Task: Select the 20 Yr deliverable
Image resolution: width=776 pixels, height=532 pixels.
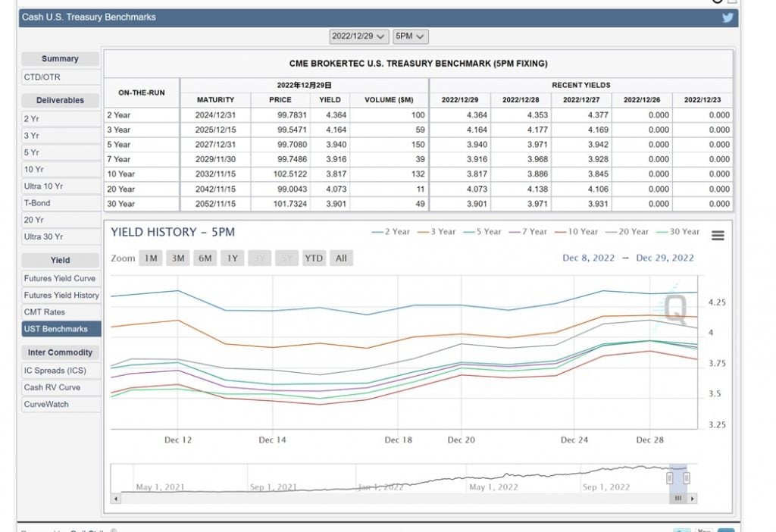Action: [x=61, y=220]
